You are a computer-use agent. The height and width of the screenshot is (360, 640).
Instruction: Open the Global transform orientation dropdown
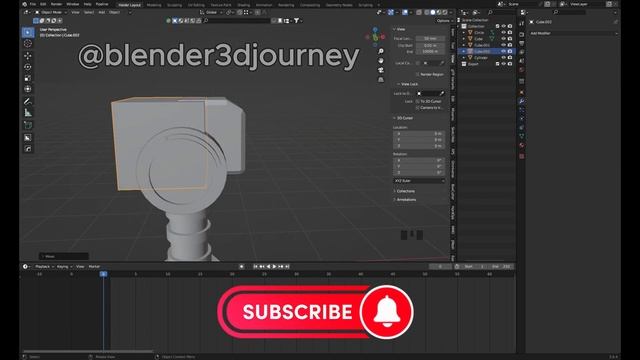(x=211, y=12)
